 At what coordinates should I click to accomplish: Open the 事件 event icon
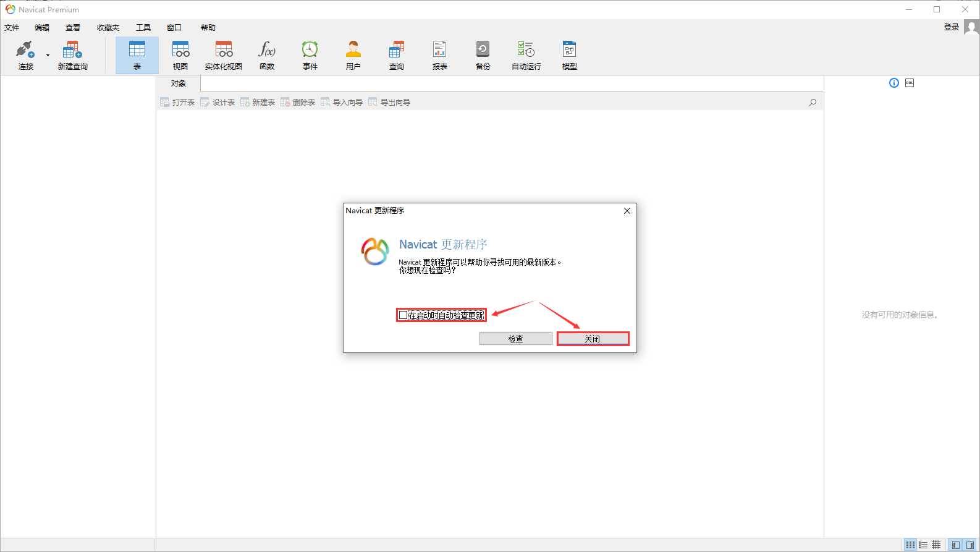(x=310, y=55)
